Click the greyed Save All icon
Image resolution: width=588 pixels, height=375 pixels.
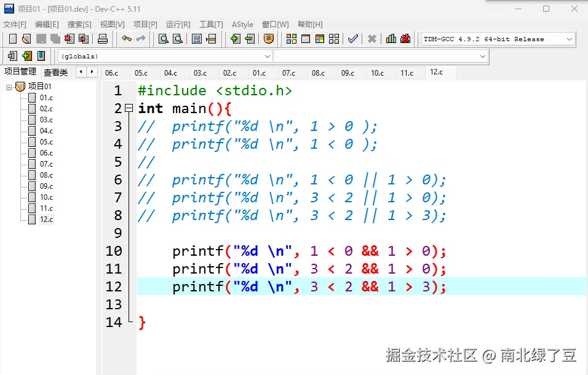pyautogui.click(x=55, y=39)
